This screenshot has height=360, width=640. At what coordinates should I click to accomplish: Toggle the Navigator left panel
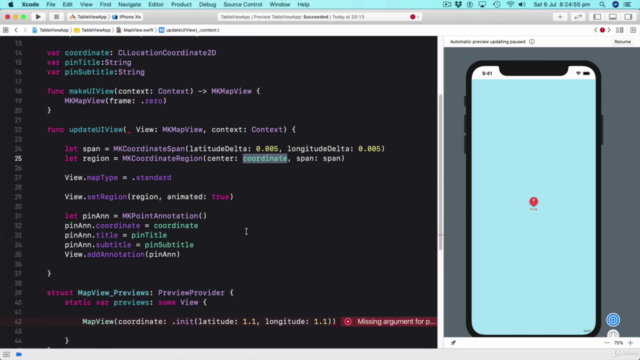tap(597, 17)
